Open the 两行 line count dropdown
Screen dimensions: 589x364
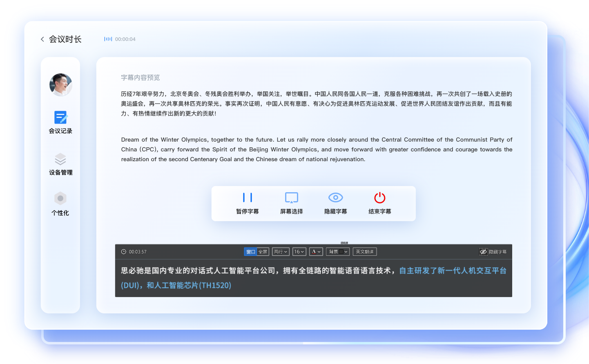(x=281, y=252)
